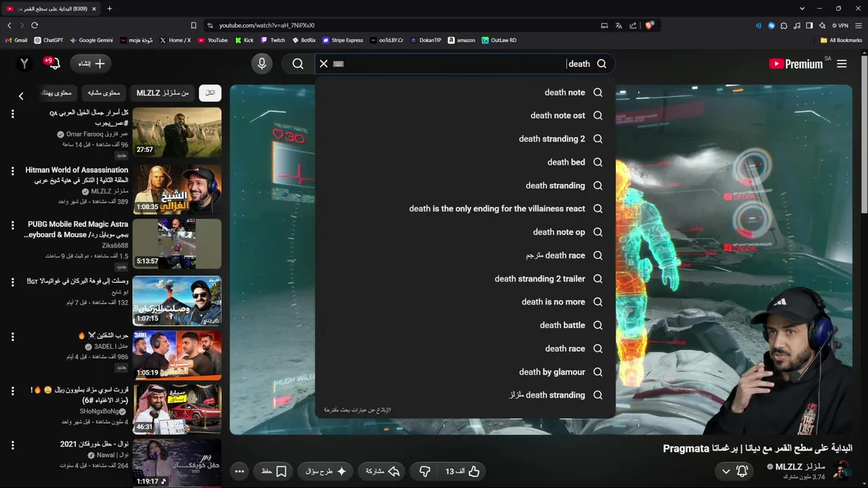Open more options for 'حرب الشقتين' video
Screen dimensions: 868x488
pos(12,336)
